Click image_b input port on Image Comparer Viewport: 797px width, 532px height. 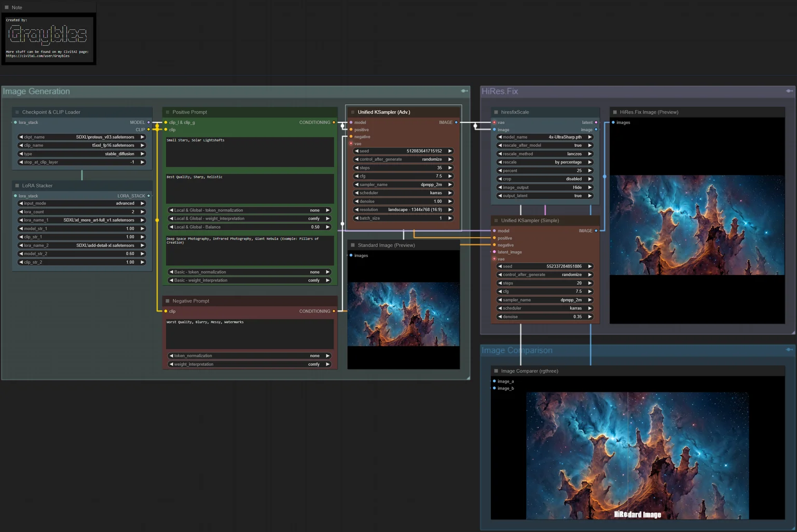coord(494,388)
